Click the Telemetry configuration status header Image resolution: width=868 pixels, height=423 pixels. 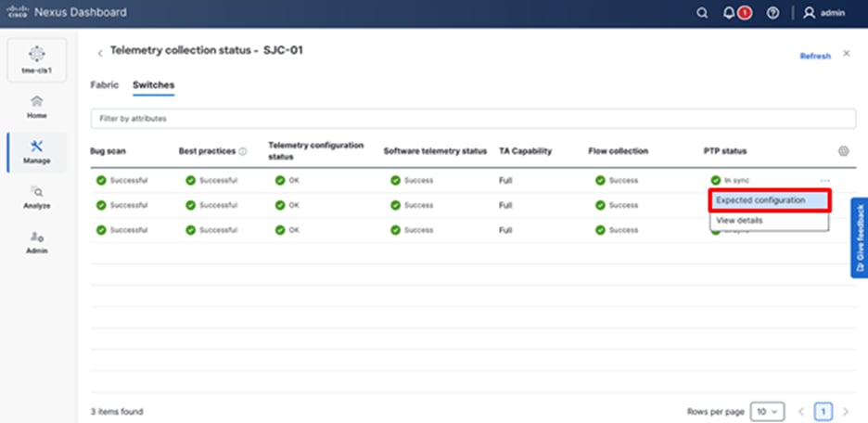point(316,150)
